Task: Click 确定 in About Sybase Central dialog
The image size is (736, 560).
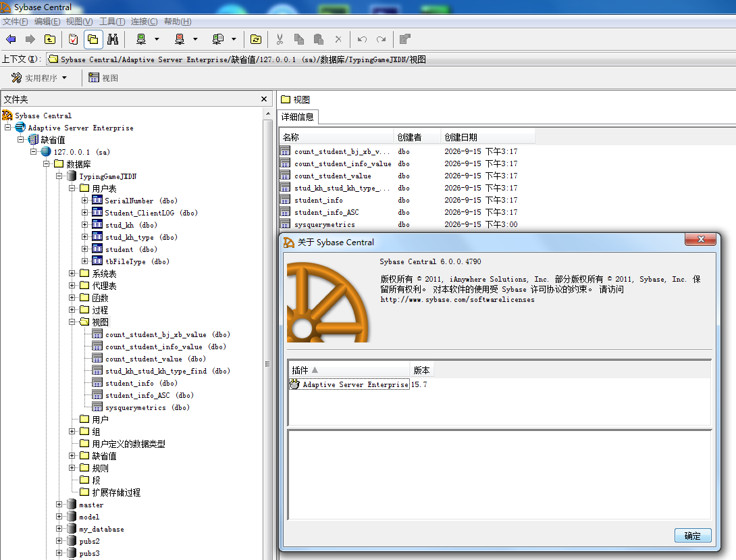Action: pyautogui.click(x=693, y=536)
